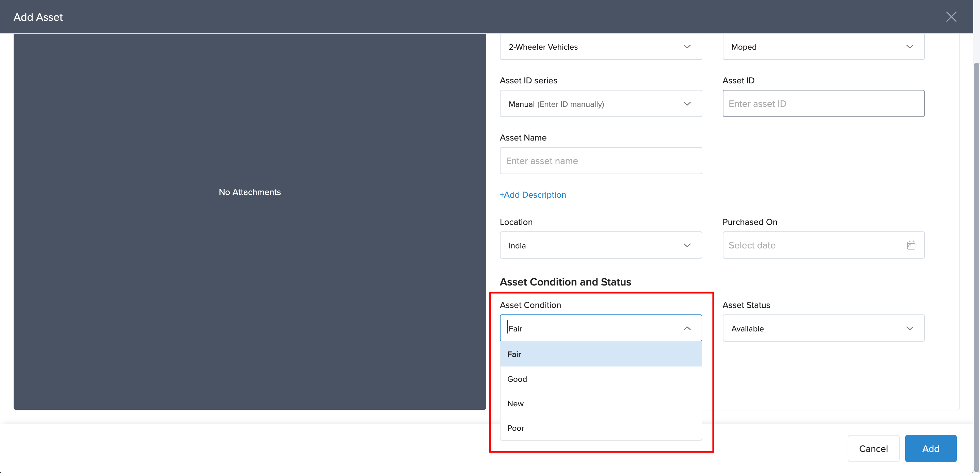The image size is (980, 473).
Task: Open the calendar picker for Purchased On
Action: [911, 245]
